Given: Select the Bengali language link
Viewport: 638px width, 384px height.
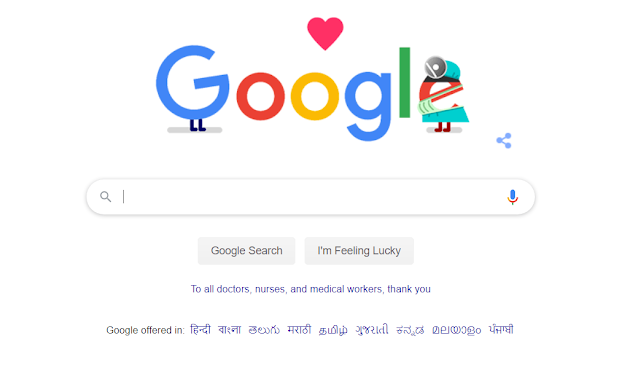Looking at the screenshot, I should [229, 329].
